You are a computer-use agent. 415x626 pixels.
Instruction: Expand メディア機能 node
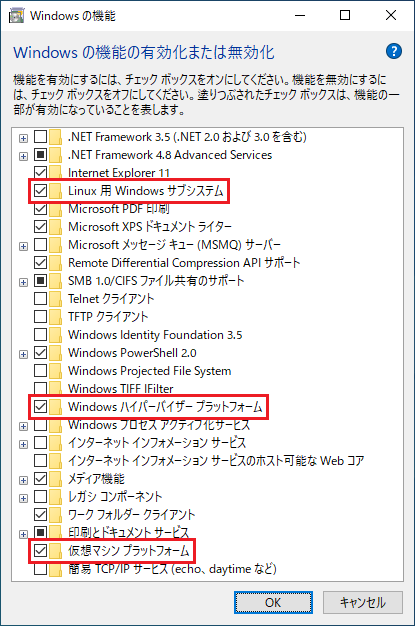point(24,480)
